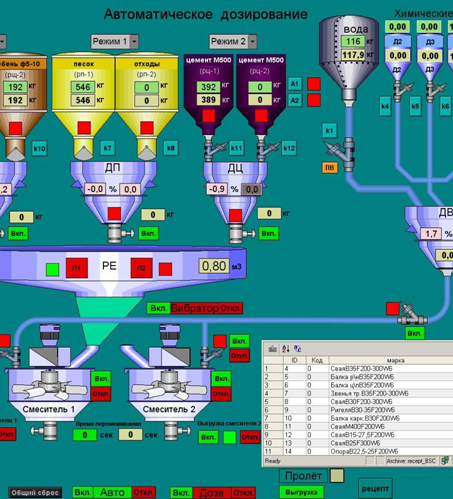Select recipe row Звенья тр.В35F200-300W6
The image size is (453, 499).
358,393
